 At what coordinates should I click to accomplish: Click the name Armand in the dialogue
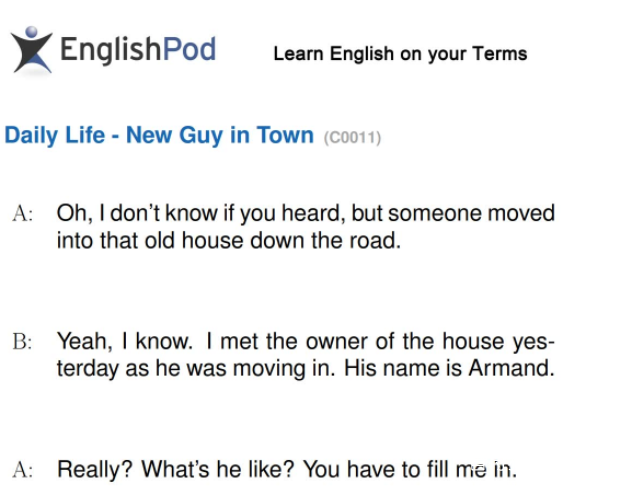tap(511, 368)
